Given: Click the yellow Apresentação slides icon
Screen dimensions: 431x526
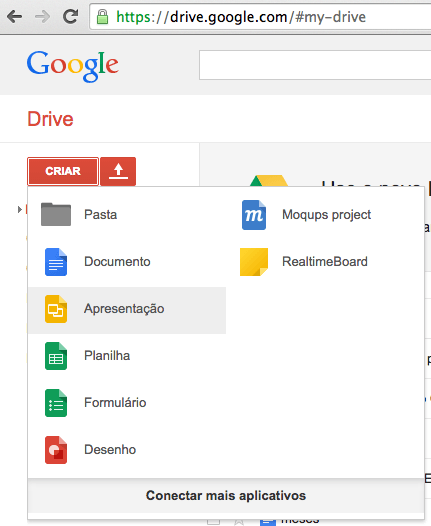Looking at the screenshot, I should [56, 309].
